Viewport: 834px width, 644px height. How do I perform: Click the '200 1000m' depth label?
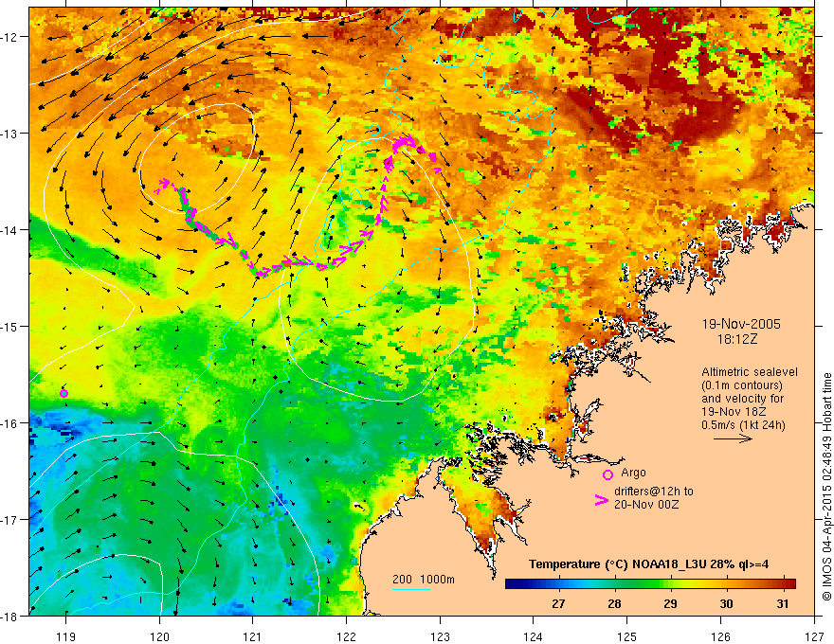pos(424,580)
